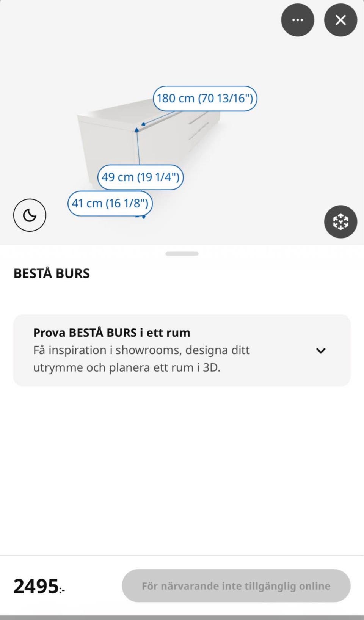Screen dimensions: 364x620
Task: Click the blue depth marker below the 41 cm label
Action: coord(143,217)
